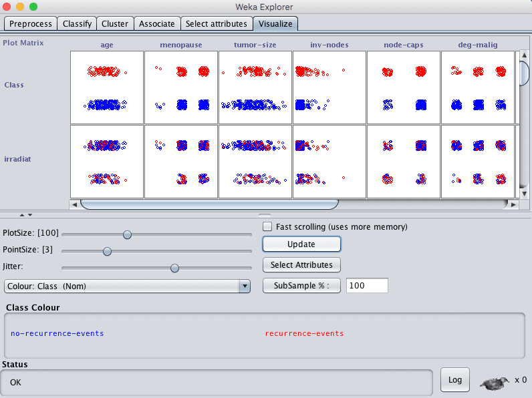Click the 'Class' row label
Screen dimensions: 532x398
14,85
